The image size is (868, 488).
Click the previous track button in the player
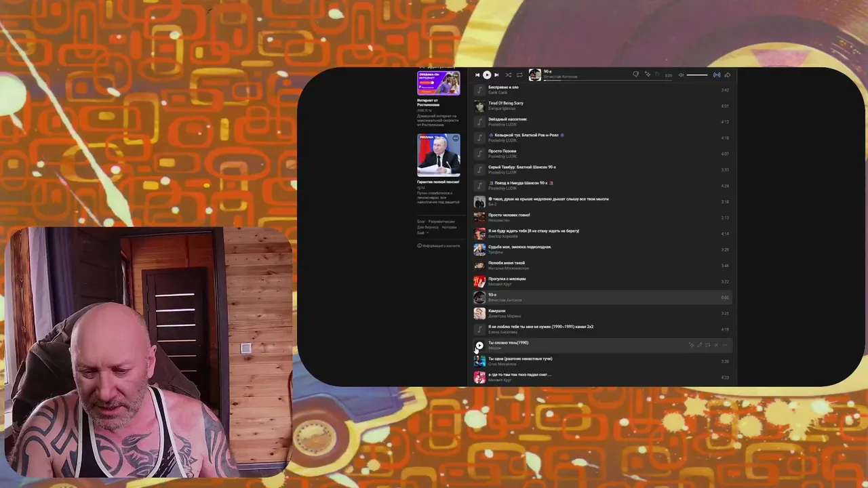(x=477, y=75)
